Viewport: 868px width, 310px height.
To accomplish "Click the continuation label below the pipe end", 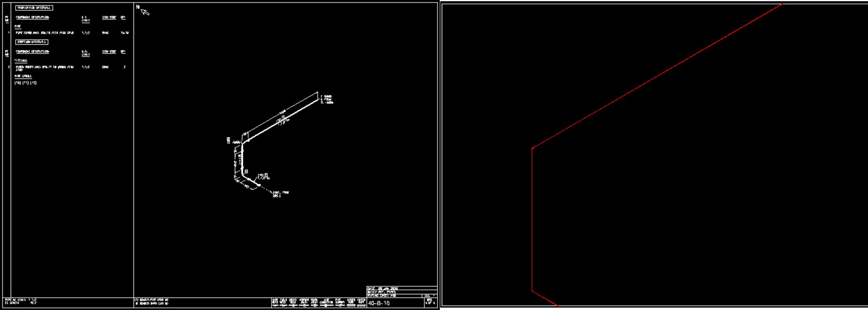I will (x=280, y=194).
